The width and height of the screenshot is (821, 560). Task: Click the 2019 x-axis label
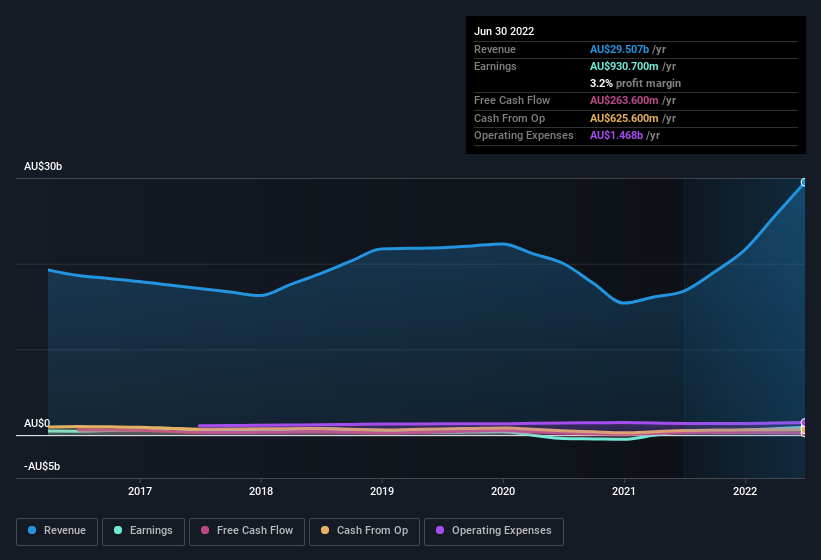(x=382, y=491)
